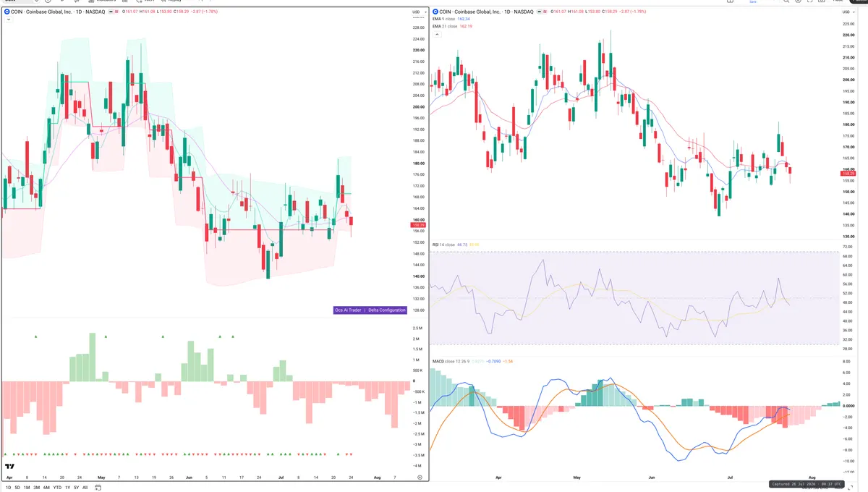This screenshot has height=492, width=868.
Task: Switch to 3M time range
Action: (x=36, y=488)
